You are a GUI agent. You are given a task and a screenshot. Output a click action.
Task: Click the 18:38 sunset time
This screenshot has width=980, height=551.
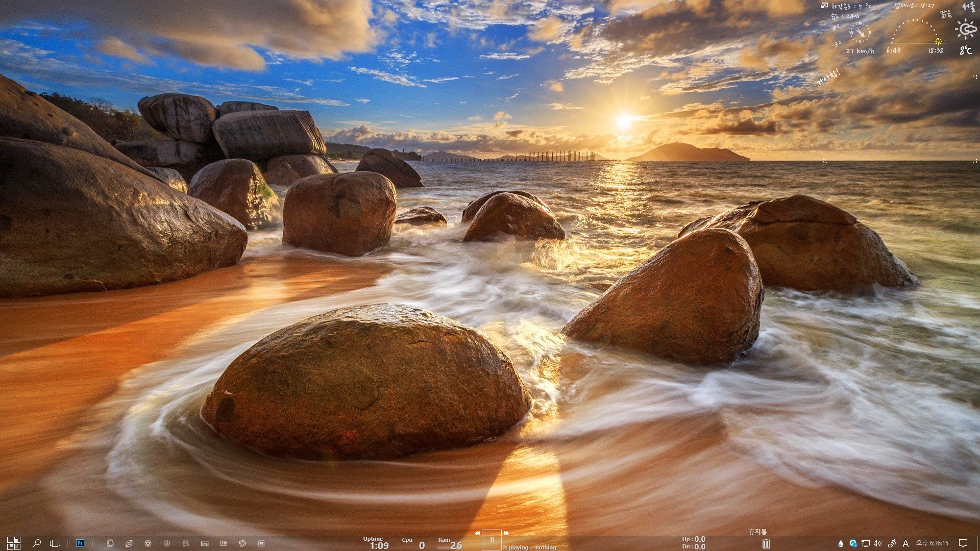pyautogui.click(x=936, y=51)
